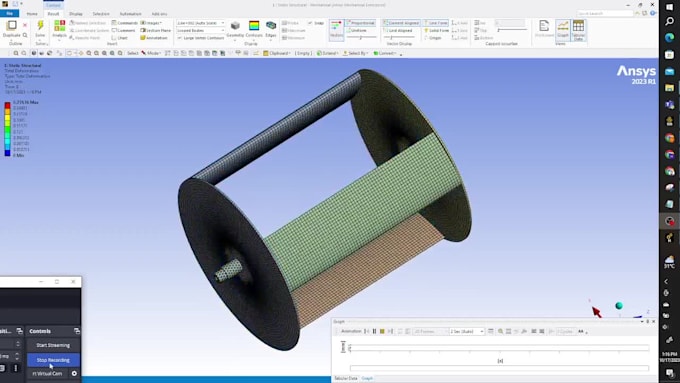Open the Worksheet view icon

544,26
